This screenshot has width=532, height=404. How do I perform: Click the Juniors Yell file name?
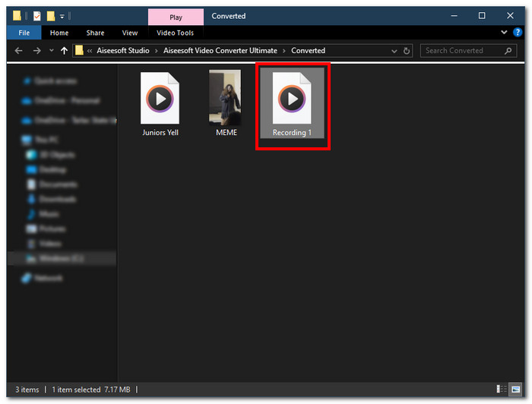point(160,133)
